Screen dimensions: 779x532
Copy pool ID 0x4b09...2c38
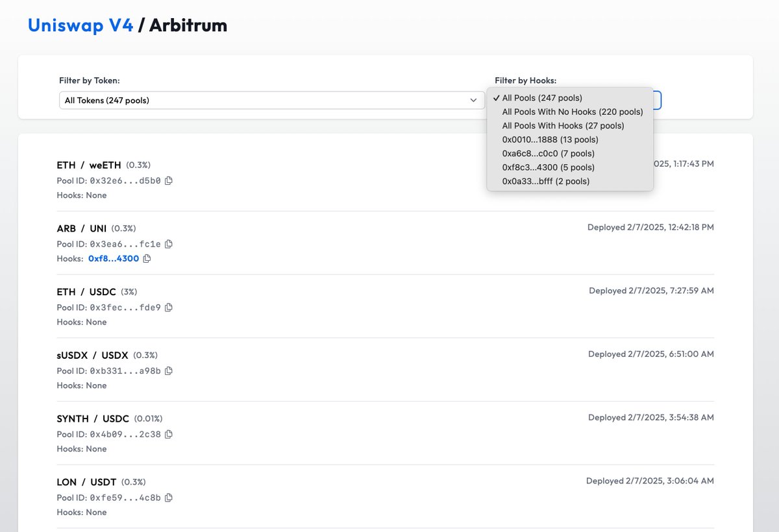(169, 435)
